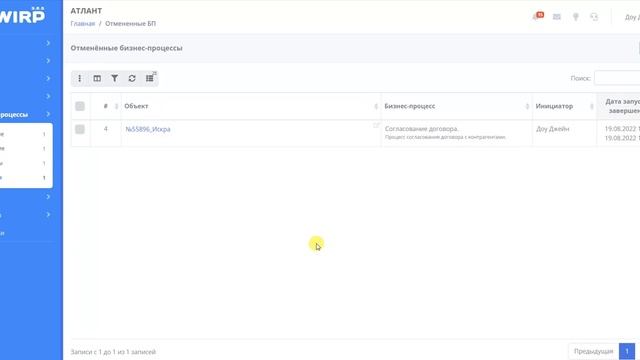Image resolution: width=640 pixels, height=360 pixels.
Task: Refresh the table with the reload icon
Action: click(132, 78)
